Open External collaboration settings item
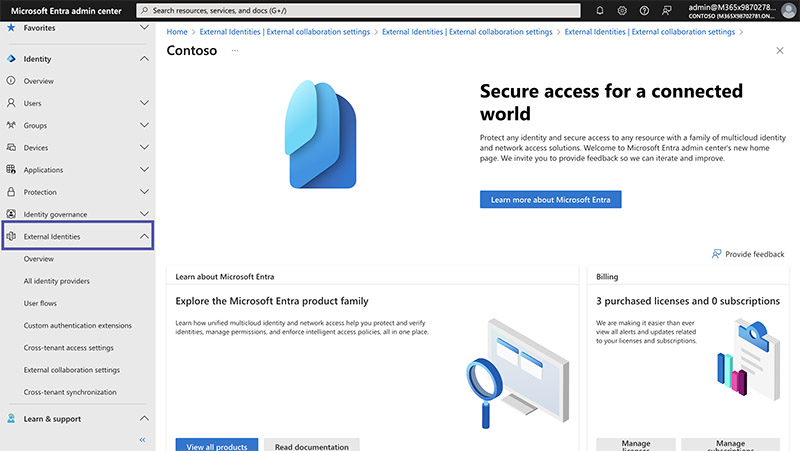Screen dimensions: 800x451 click(x=71, y=370)
